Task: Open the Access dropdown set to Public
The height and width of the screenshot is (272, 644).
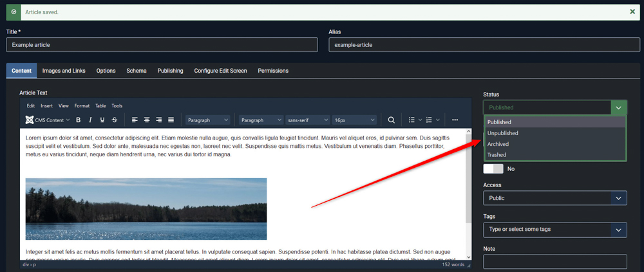Action: pyautogui.click(x=554, y=198)
